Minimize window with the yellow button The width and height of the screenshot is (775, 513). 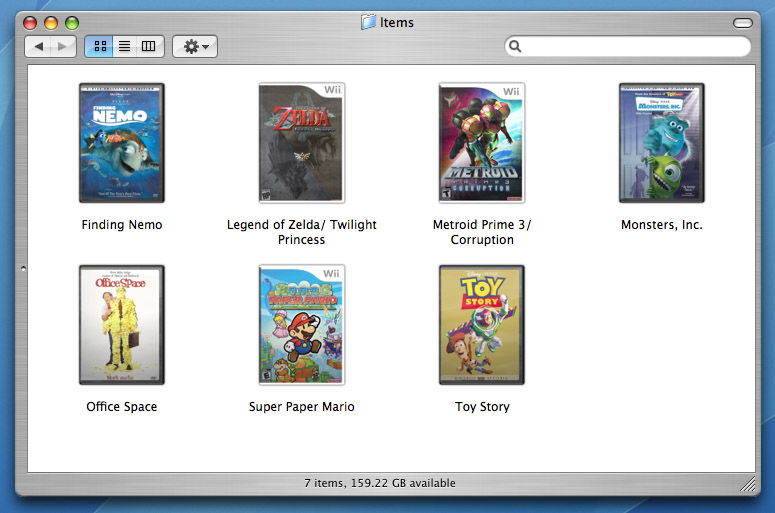coord(51,23)
